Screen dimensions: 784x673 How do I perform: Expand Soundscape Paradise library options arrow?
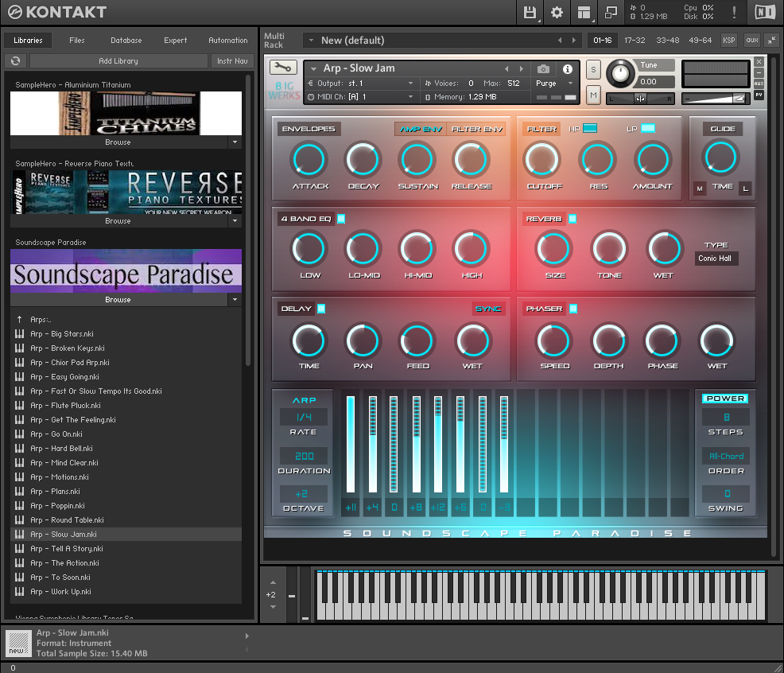235,299
